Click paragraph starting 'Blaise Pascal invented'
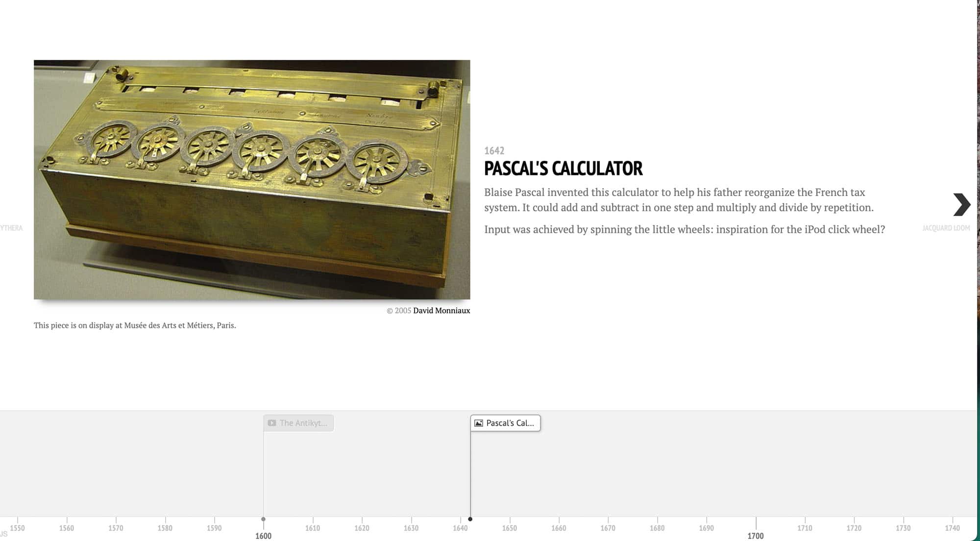 tap(679, 200)
